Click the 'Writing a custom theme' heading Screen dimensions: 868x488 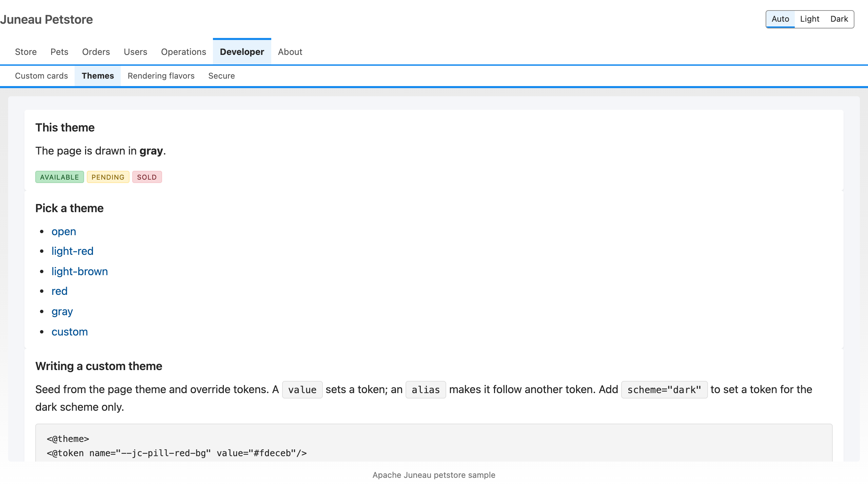[x=99, y=366]
